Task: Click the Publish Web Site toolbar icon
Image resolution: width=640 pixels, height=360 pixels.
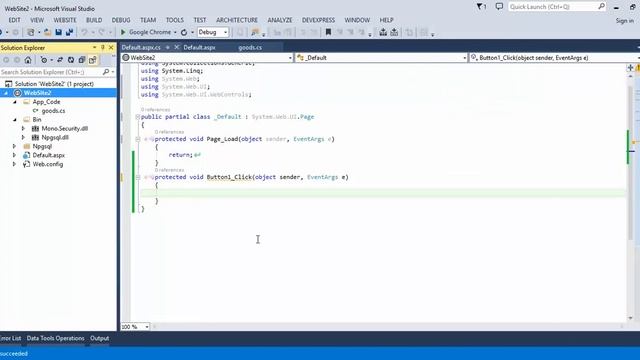Action: [x=394, y=32]
